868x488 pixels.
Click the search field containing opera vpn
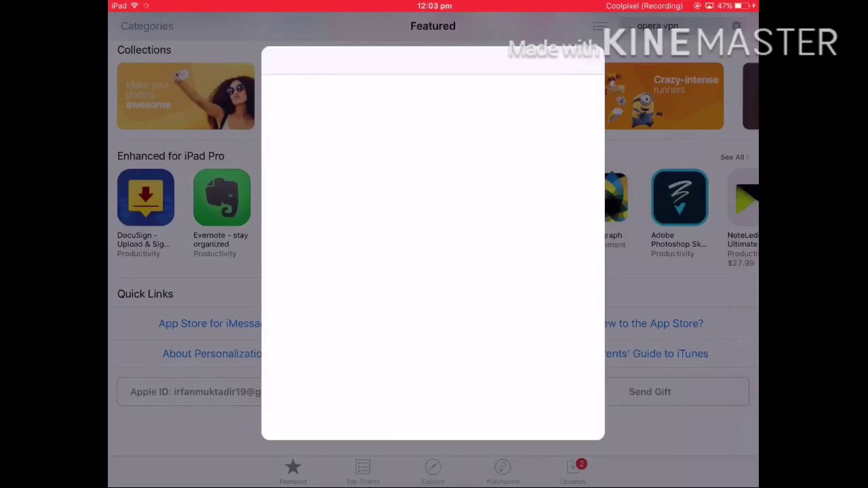[x=684, y=26]
